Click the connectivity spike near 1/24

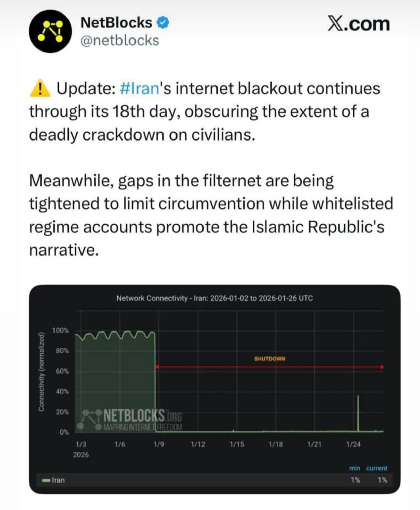(358, 413)
